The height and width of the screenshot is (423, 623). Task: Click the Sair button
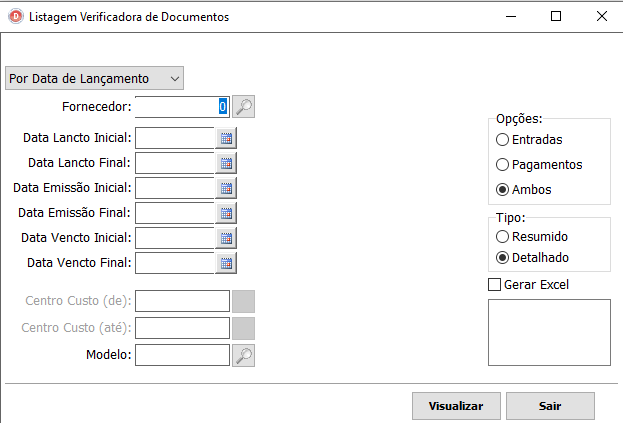[550, 406]
